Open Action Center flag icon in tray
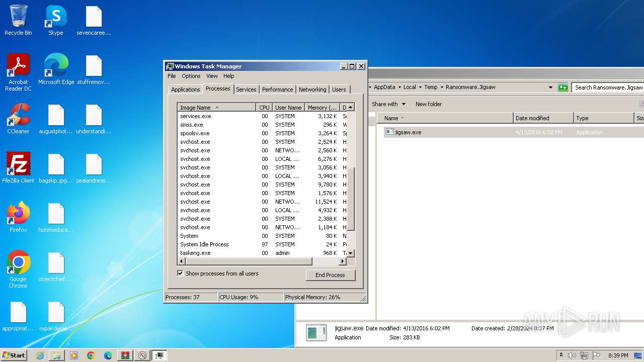The width and height of the screenshot is (644, 362). pyautogui.click(x=596, y=355)
